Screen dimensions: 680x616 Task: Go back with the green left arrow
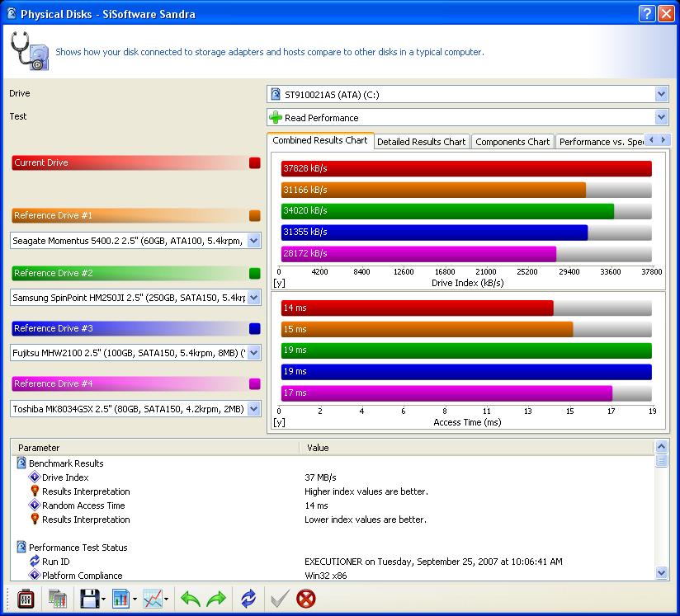[x=191, y=599]
